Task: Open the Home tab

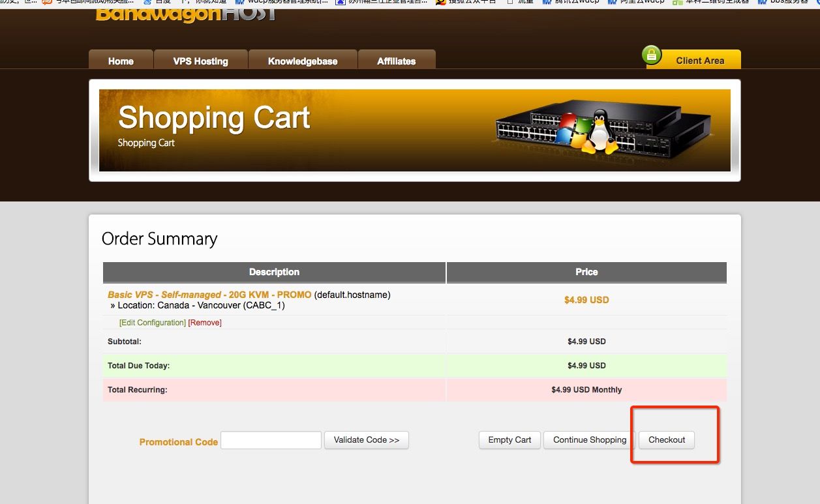Action: pos(121,61)
